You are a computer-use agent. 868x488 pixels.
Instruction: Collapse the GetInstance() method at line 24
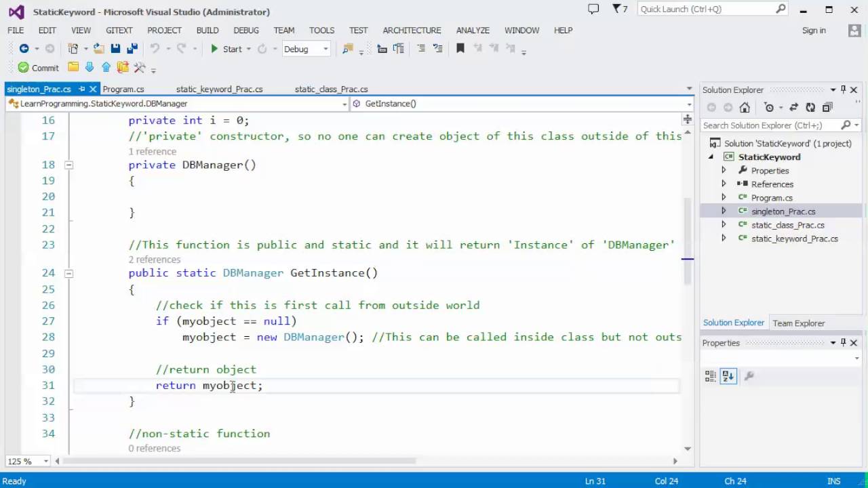pyautogui.click(x=68, y=273)
